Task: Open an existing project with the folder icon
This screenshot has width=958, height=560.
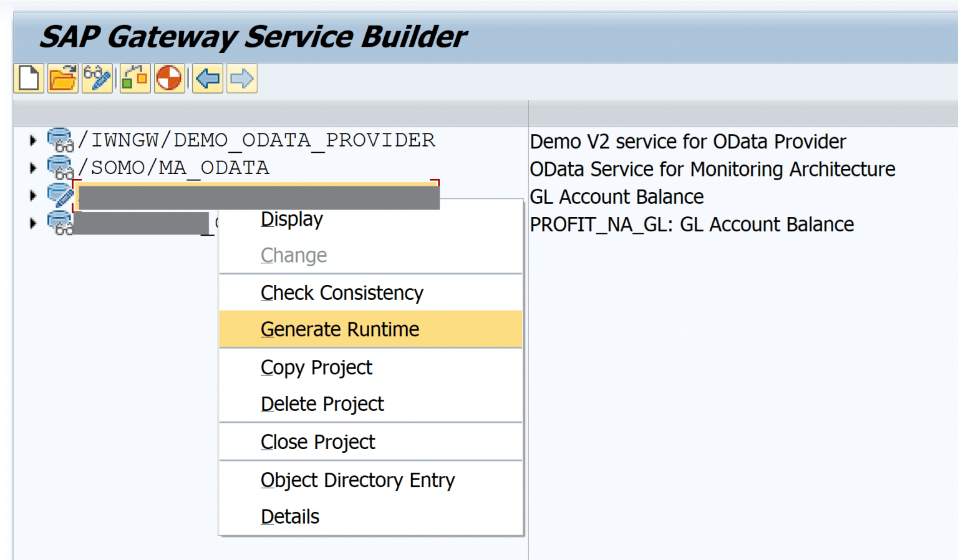Action: coord(62,78)
